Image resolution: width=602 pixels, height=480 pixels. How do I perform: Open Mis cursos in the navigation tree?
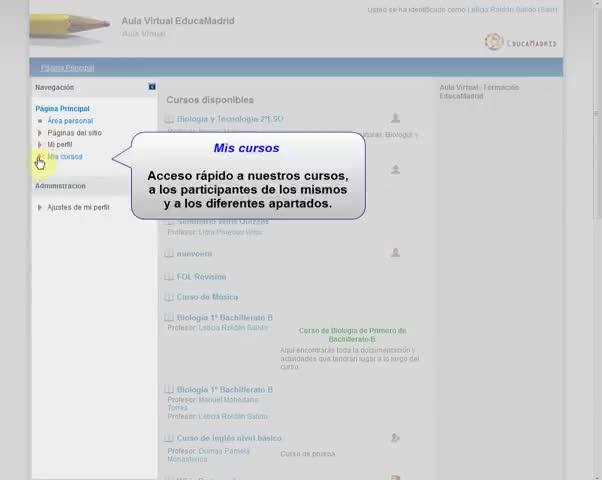point(65,157)
